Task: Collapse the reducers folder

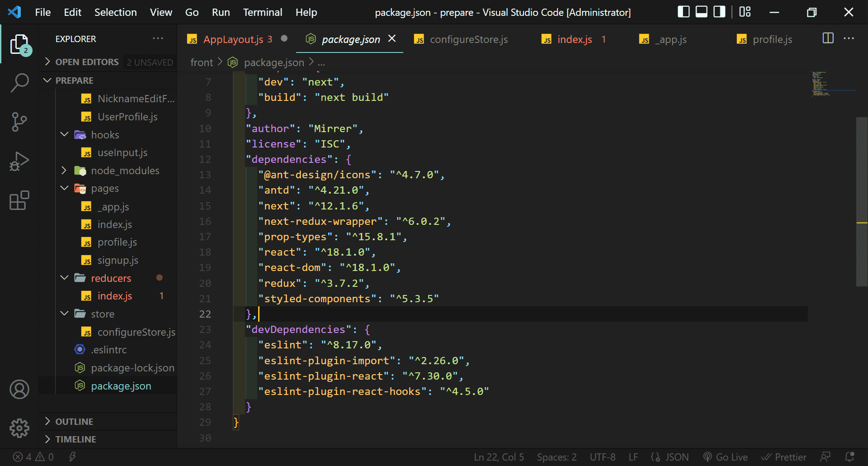Action: click(111, 278)
